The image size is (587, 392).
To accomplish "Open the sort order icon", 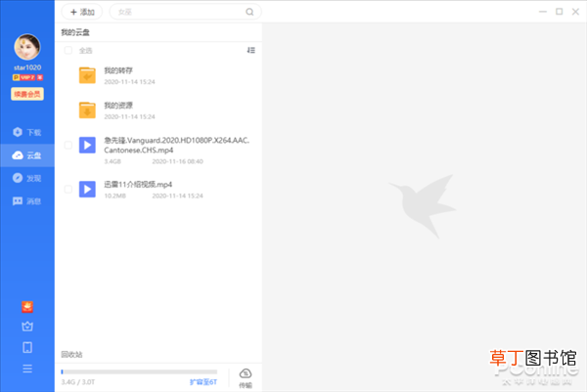I will click(x=250, y=50).
